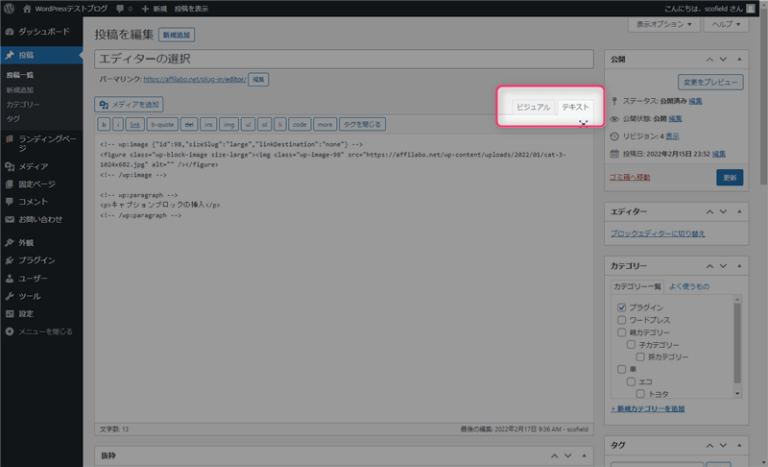Check the ワードプレス category checkbox
This screenshot has width=768, height=467.
pos(622,319)
